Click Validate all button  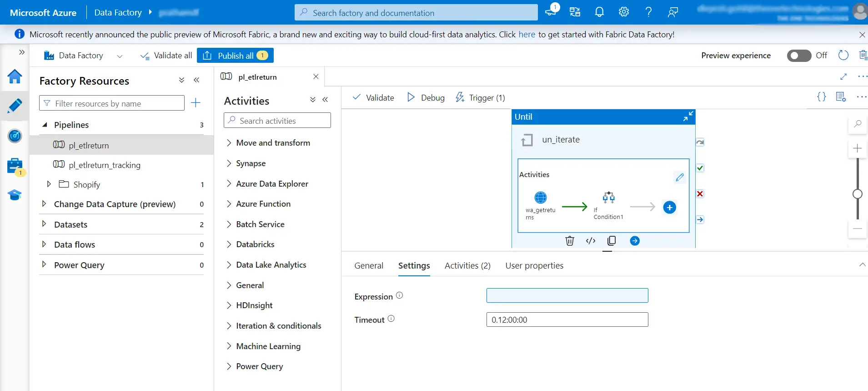point(166,56)
